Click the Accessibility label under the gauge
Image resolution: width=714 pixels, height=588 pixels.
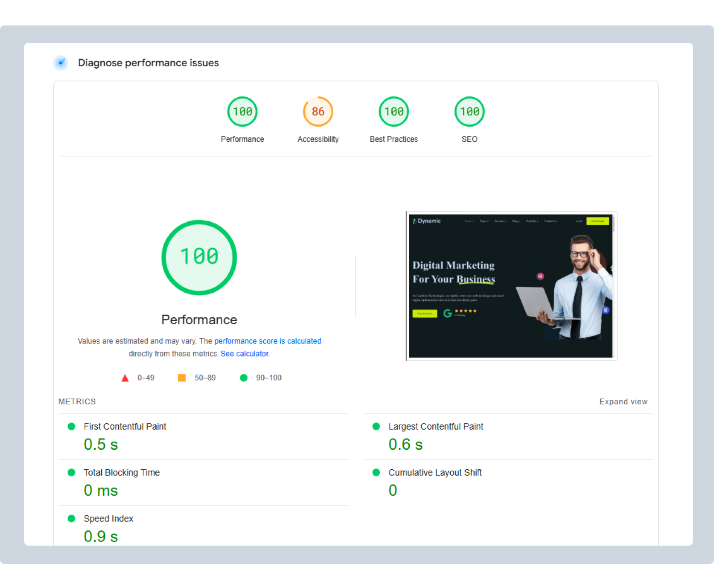(318, 139)
